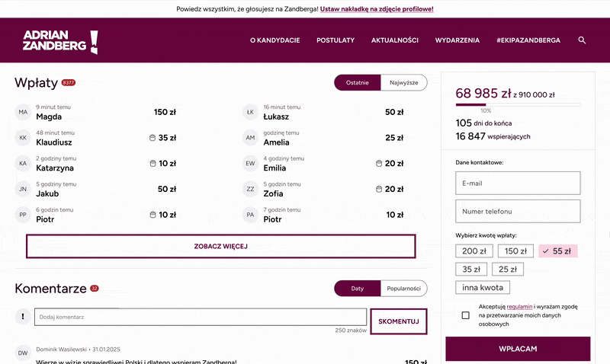
Task: Click the DW avatar of Dominik Wasilewski
Action: coord(23,353)
